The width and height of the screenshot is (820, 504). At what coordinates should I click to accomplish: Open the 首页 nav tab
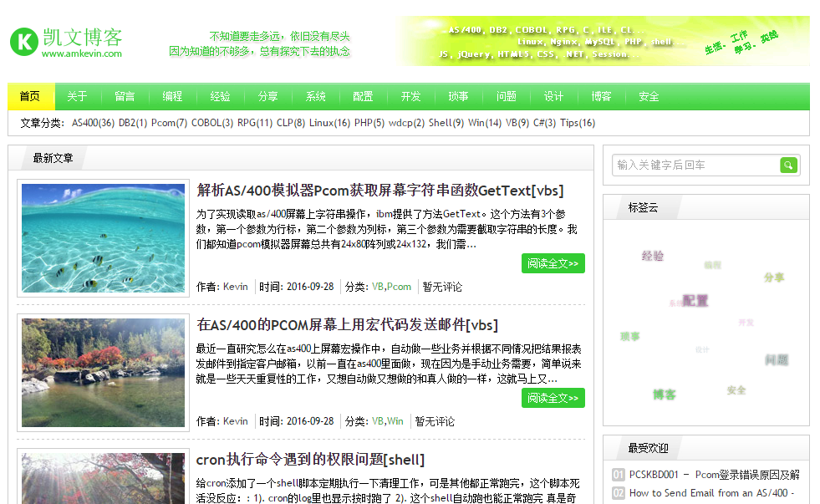pyautogui.click(x=30, y=96)
